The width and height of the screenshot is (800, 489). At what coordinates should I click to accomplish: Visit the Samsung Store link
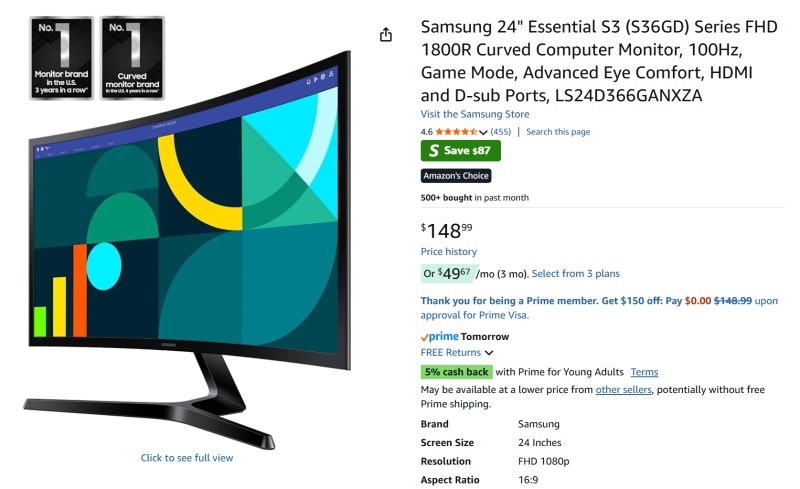pos(474,114)
